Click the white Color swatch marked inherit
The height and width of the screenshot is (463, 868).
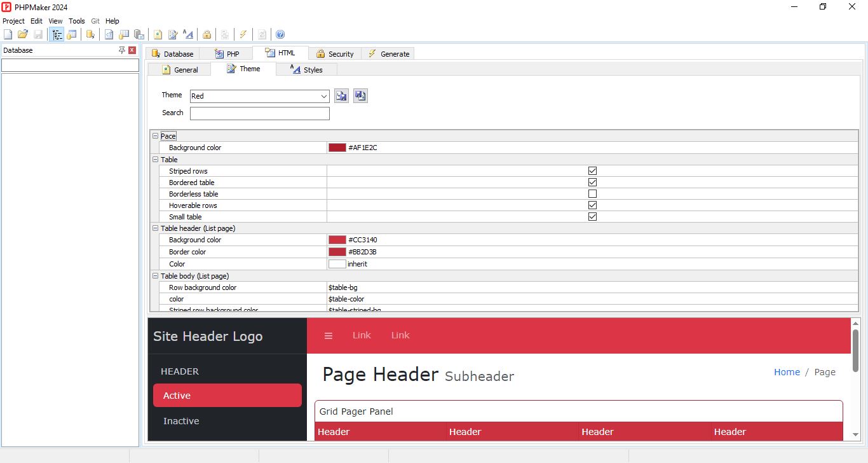[337, 264]
